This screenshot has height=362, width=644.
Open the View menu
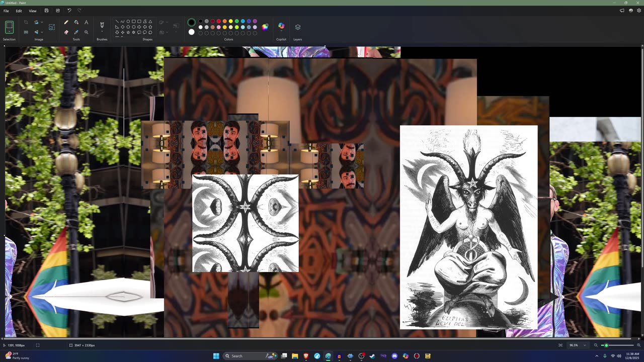point(32,11)
